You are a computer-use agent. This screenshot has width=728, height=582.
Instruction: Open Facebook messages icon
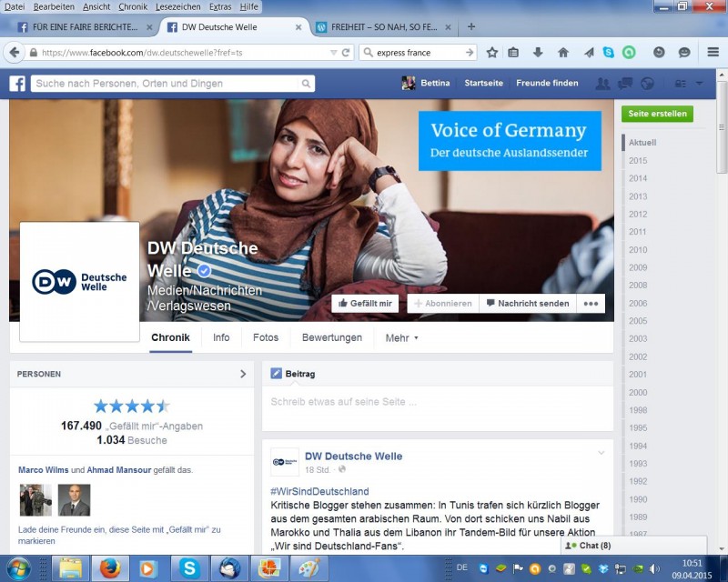[x=625, y=84]
